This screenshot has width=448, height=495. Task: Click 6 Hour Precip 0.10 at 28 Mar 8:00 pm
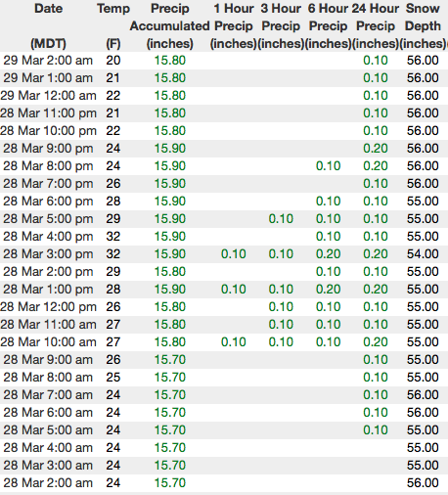click(x=328, y=166)
